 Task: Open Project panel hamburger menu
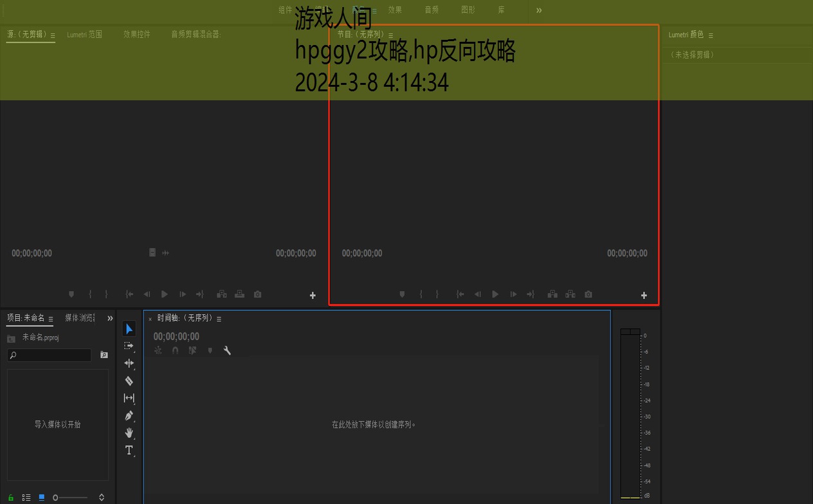click(x=51, y=319)
